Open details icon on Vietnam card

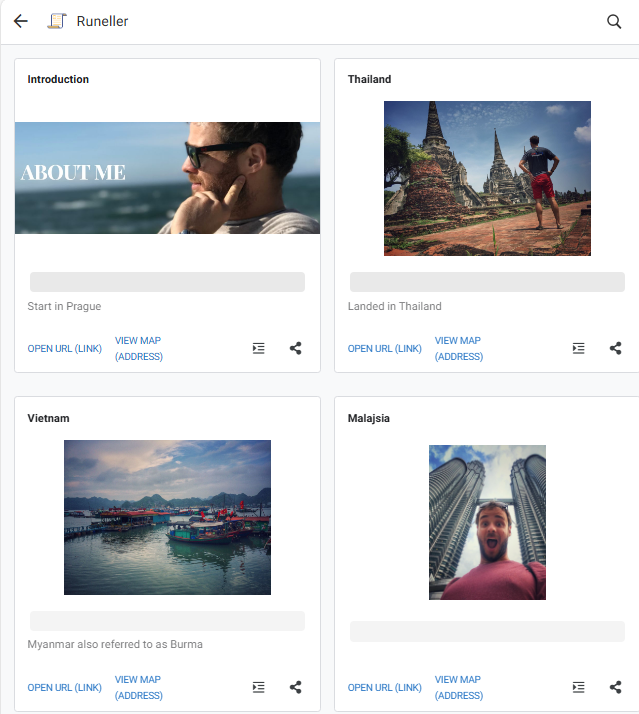tap(259, 687)
